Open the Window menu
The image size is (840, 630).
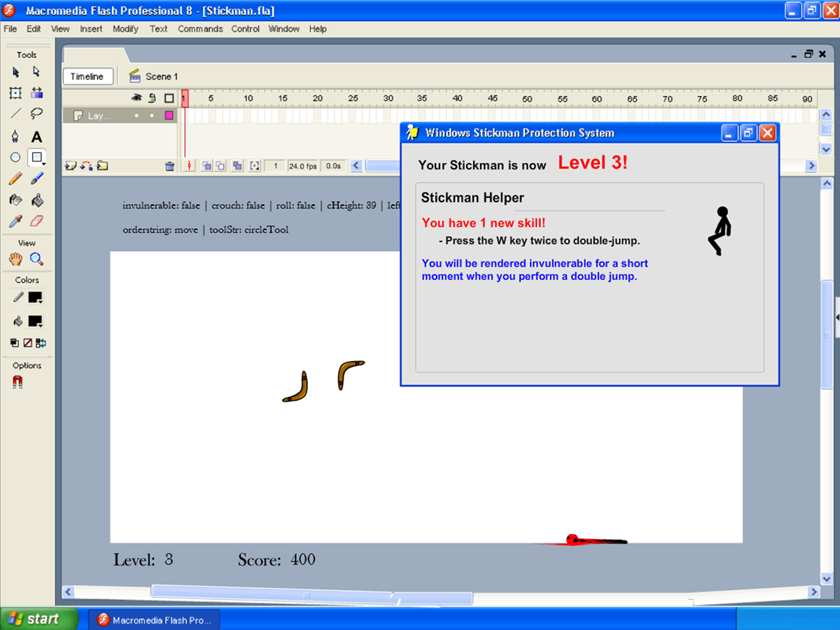[x=284, y=29]
